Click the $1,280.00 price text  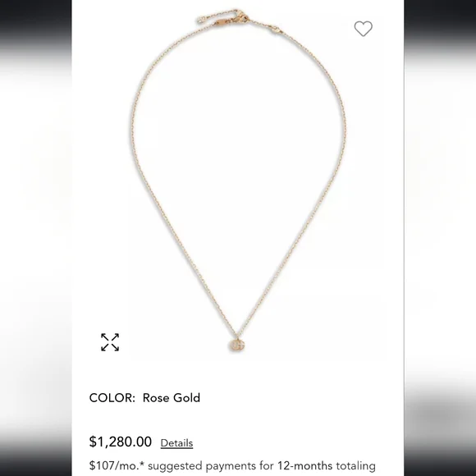click(x=120, y=442)
